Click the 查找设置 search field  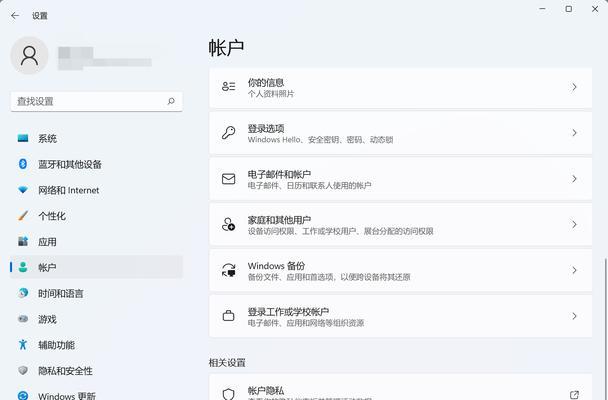96,101
